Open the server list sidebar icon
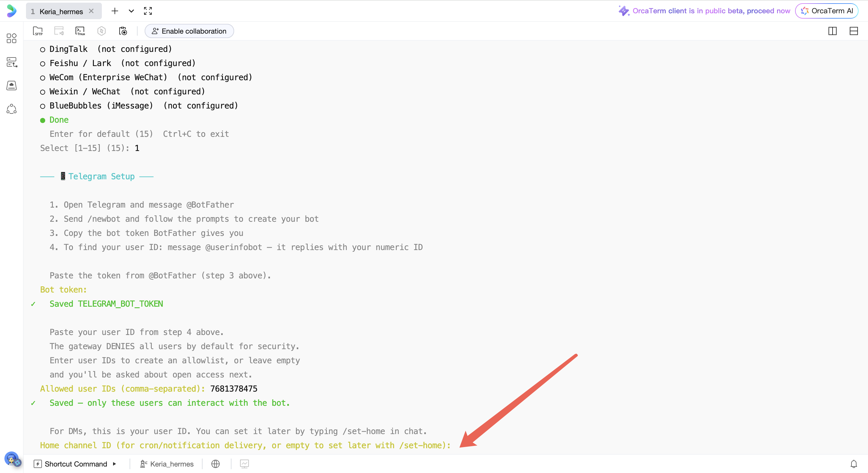Image resolution: width=868 pixels, height=473 pixels. coord(12,62)
